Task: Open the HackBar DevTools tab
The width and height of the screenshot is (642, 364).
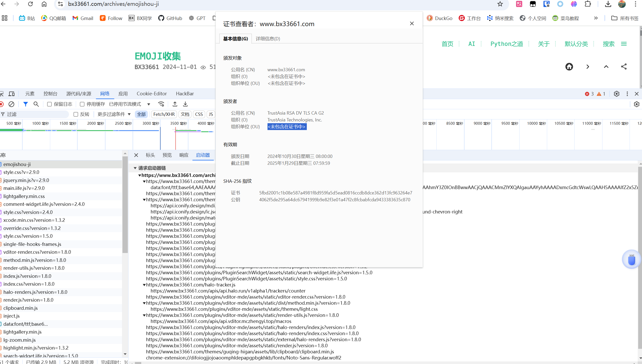Action: pyautogui.click(x=185, y=94)
